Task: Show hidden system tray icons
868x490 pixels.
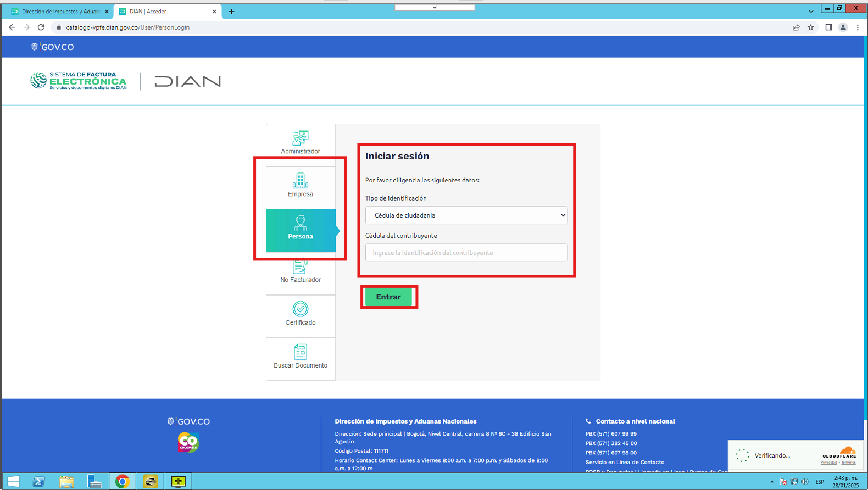Action: (x=772, y=482)
